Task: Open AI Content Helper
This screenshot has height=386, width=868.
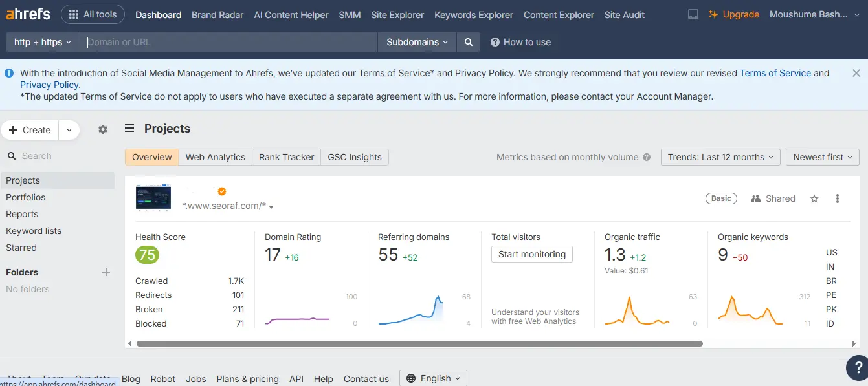Action: pyautogui.click(x=291, y=14)
